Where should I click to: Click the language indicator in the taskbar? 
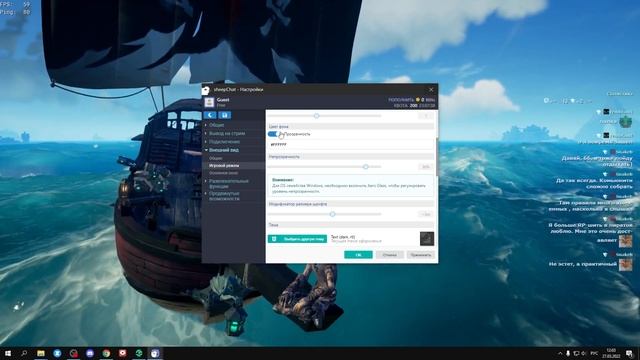pyautogui.click(x=595, y=353)
